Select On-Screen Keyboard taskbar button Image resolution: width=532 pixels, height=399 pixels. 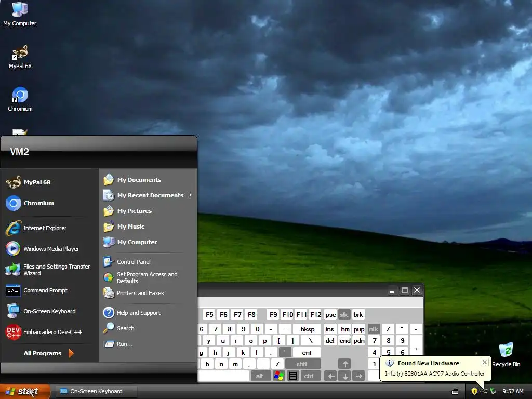pos(96,392)
